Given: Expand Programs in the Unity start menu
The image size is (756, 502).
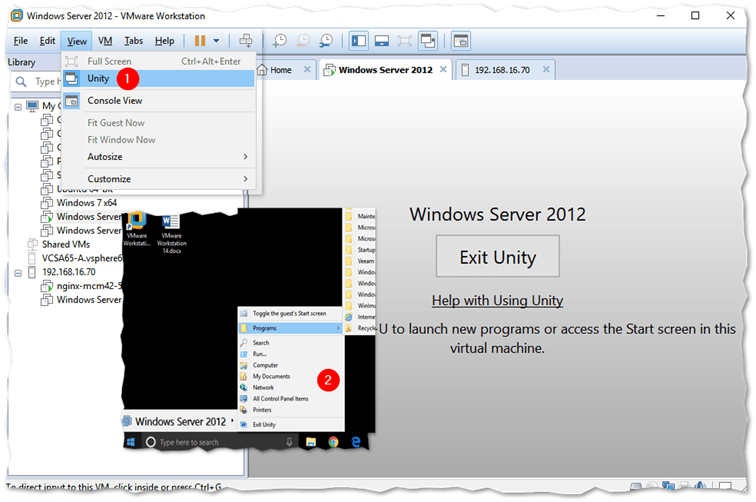Looking at the screenshot, I should (291, 328).
